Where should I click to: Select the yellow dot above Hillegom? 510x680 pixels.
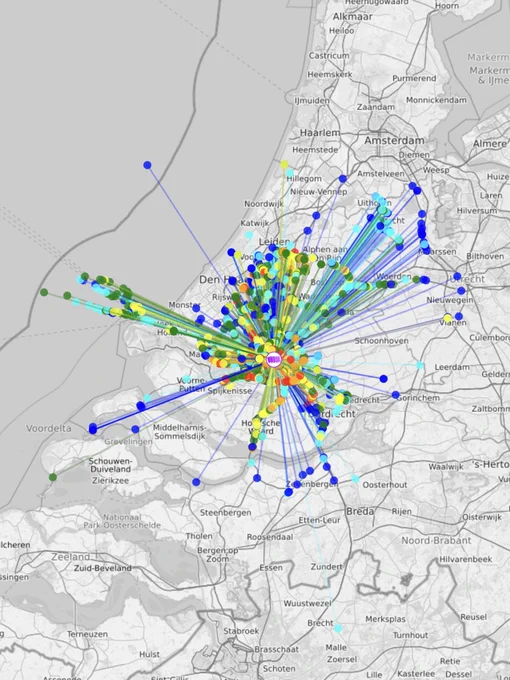[x=284, y=164]
